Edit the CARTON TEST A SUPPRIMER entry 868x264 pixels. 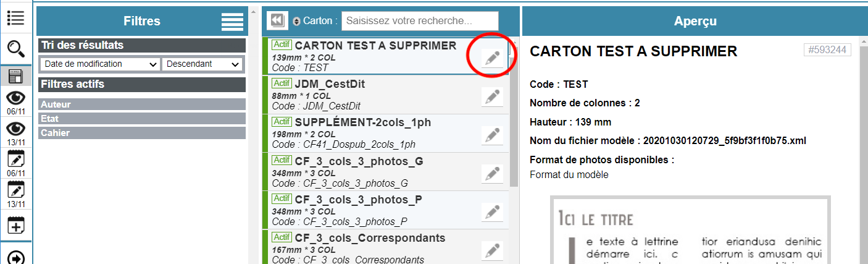pyautogui.click(x=492, y=58)
